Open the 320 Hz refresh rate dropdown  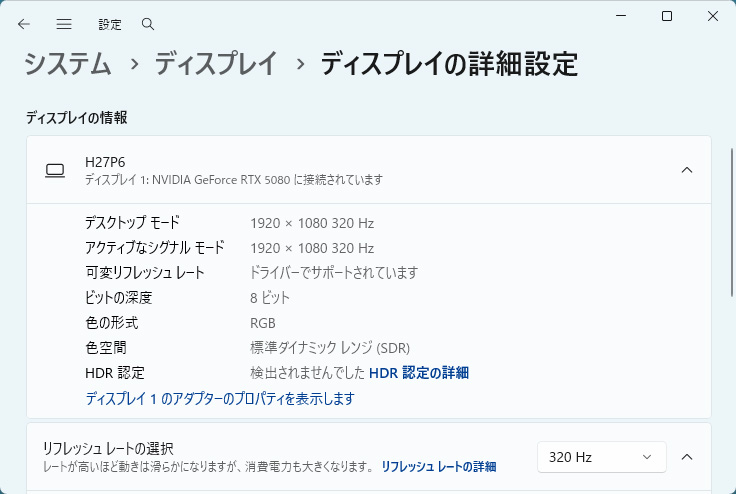click(601, 457)
